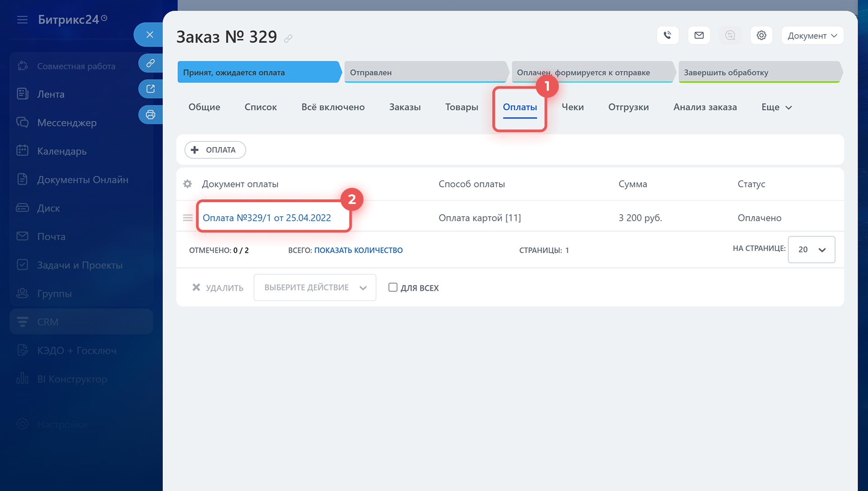
Task: Change the На странице count dropdown
Action: 811,250
